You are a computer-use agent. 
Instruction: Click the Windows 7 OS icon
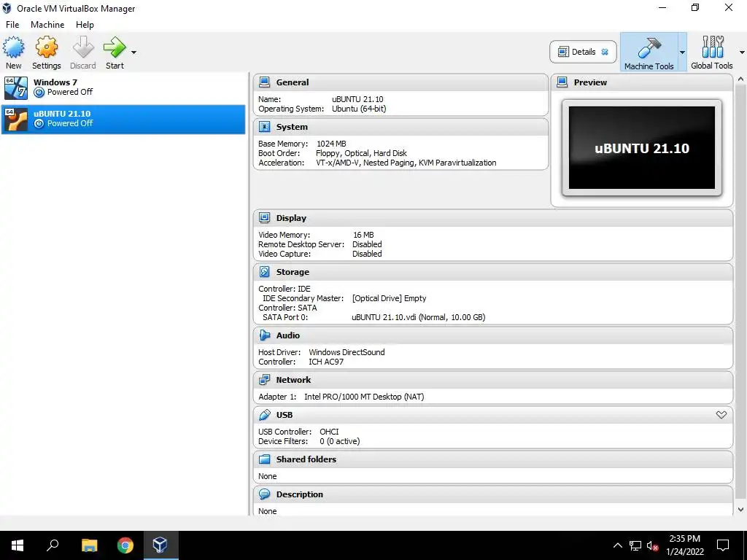coord(16,87)
